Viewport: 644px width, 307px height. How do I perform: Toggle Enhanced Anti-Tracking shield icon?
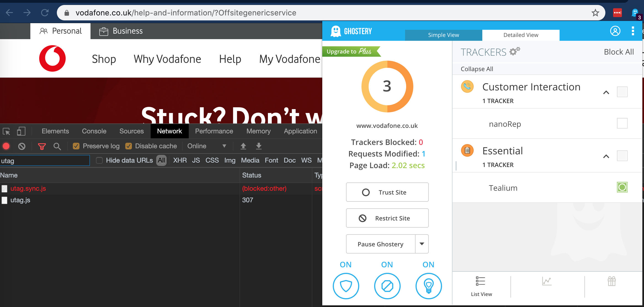point(346,286)
